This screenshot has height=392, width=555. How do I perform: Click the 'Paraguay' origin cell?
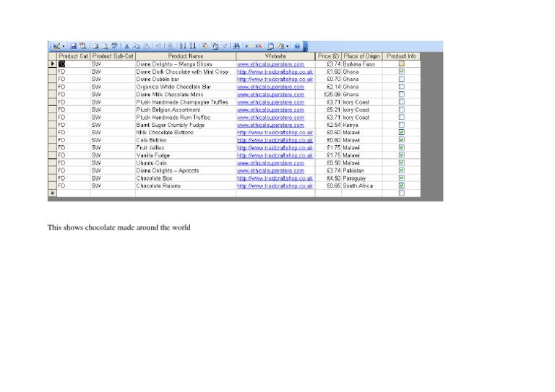click(x=362, y=178)
